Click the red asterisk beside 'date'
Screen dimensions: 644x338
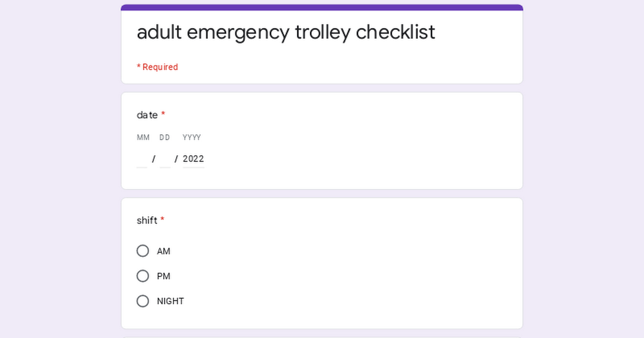point(163,114)
